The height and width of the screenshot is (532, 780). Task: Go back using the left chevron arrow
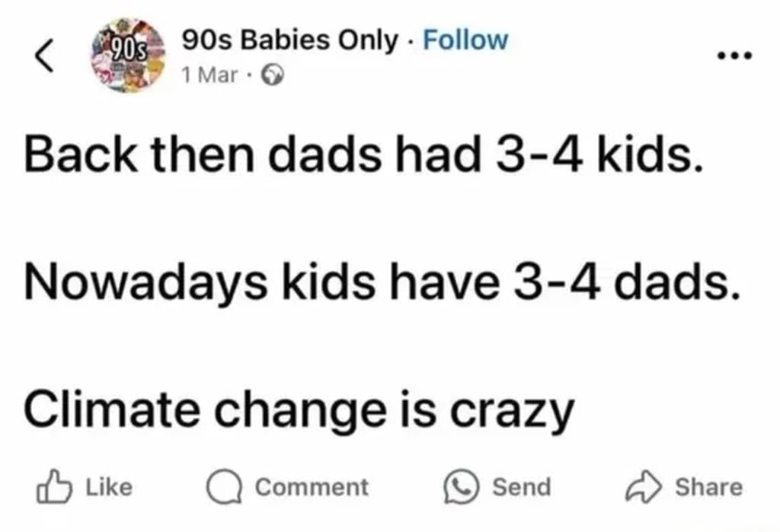pos(44,56)
